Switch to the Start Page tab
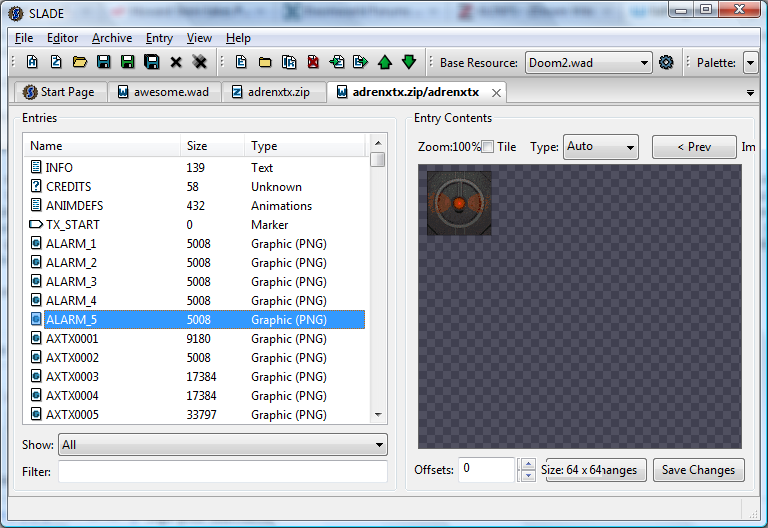 [61, 92]
